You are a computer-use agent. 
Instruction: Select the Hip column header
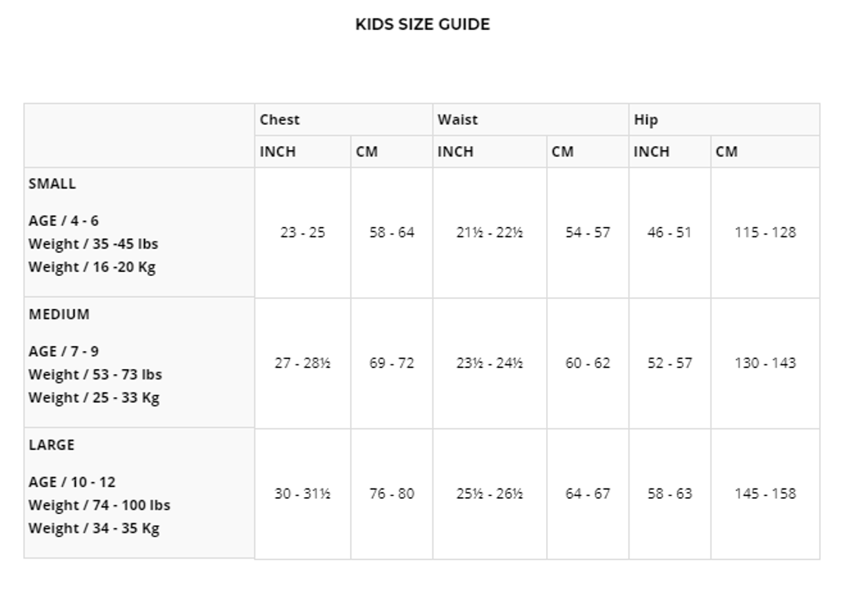pos(645,120)
